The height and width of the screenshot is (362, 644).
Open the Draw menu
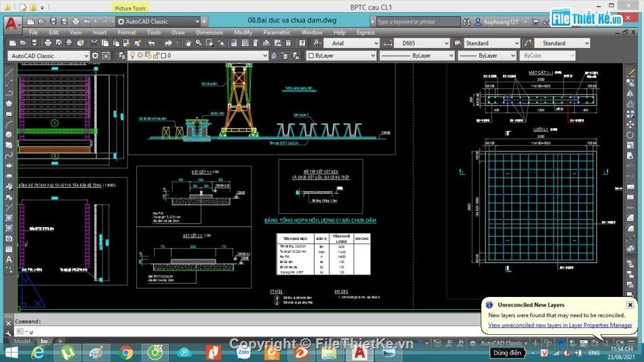[178, 32]
